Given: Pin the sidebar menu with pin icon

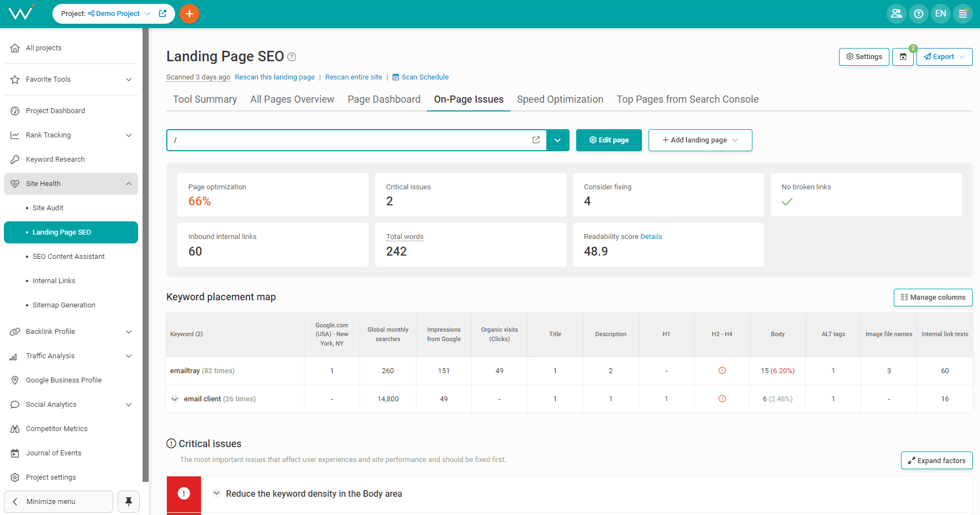Looking at the screenshot, I should [129, 502].
